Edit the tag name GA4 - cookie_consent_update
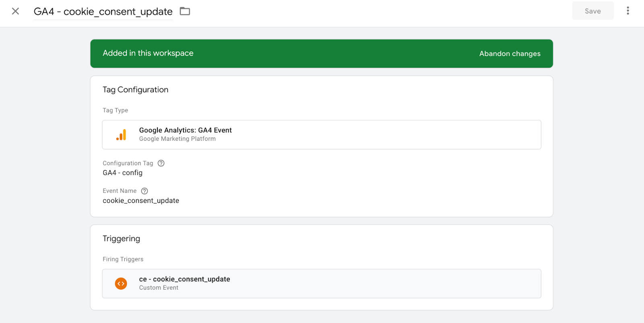 pos(103,12)
